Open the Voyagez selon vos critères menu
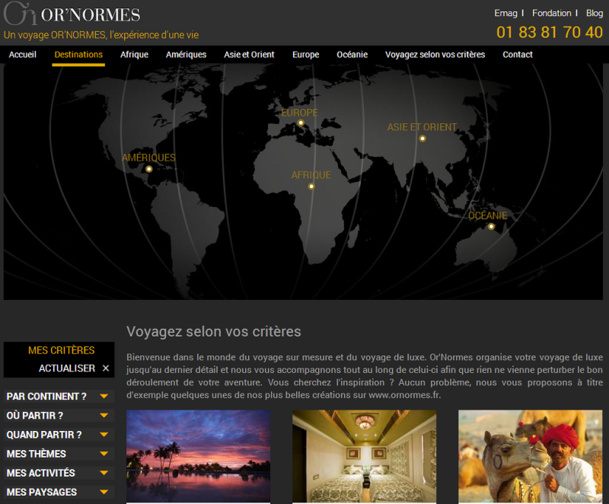 point(435,55)
